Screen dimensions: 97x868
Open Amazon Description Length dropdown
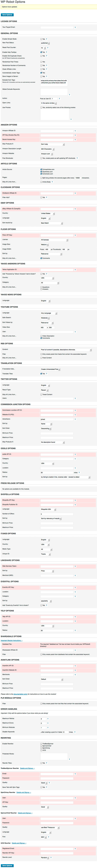(x=47, y=149)
